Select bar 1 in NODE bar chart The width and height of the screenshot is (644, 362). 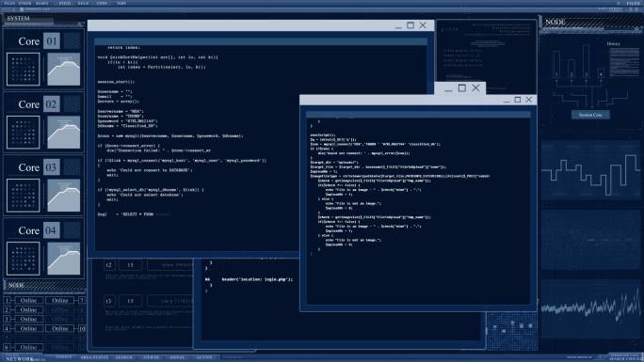tap(556, 64)
